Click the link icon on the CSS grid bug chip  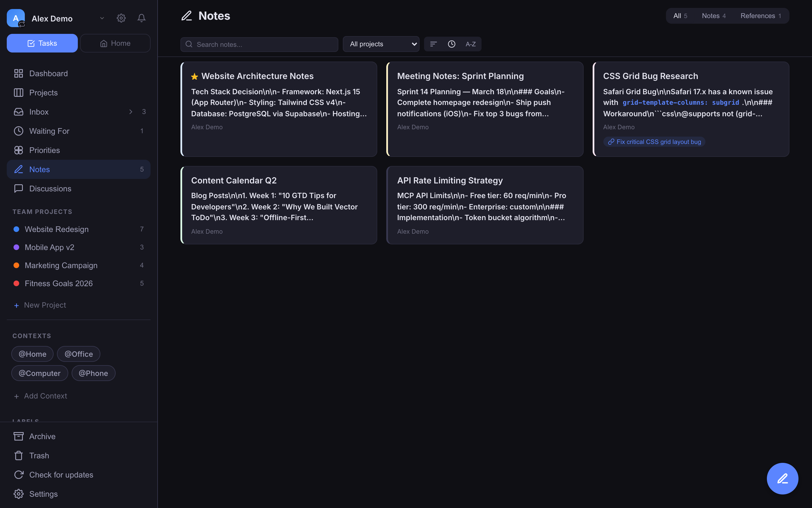(x=611, y=142)
